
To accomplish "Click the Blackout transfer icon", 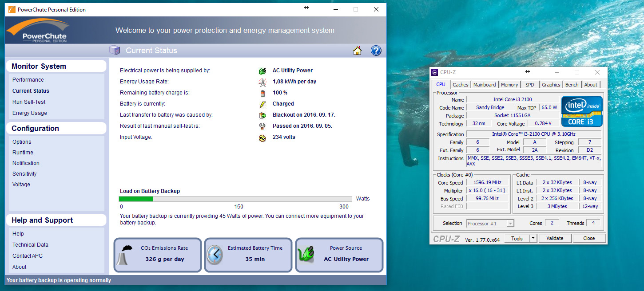I will point(262,115).
